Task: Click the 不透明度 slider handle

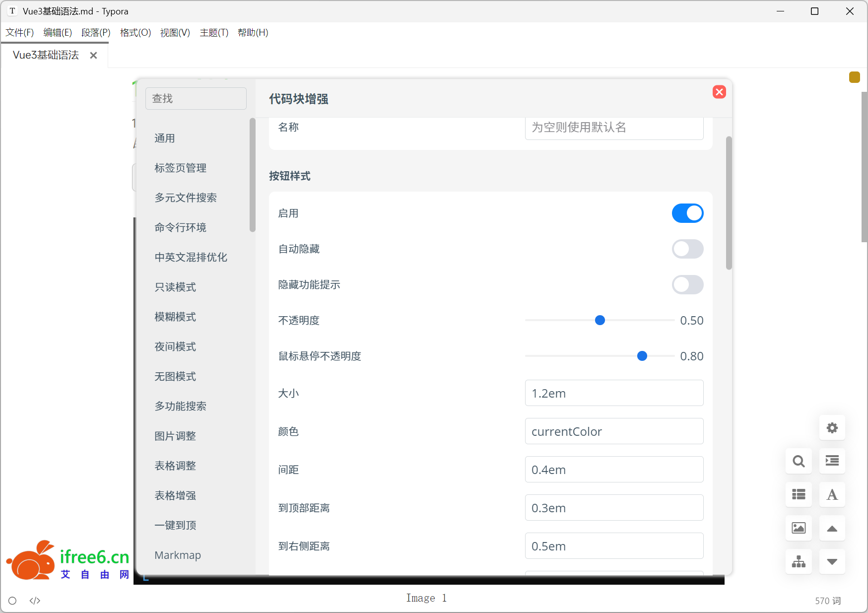Action: pos(600,321)
